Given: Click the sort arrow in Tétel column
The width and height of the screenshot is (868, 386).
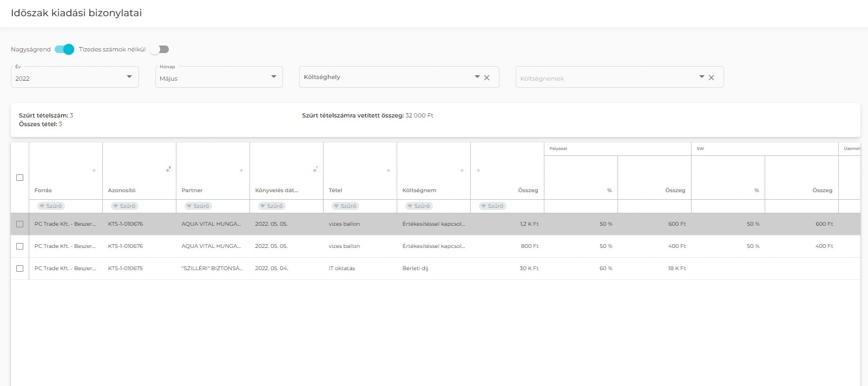Looking at the screenshot, I should coord(389,171).
